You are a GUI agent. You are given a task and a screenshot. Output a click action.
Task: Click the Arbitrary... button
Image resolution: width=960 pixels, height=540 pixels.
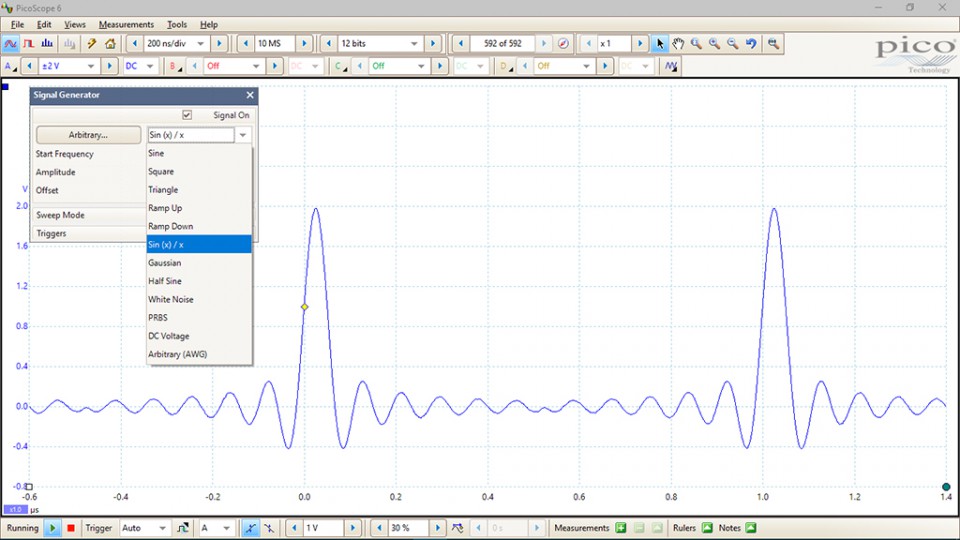88,135
